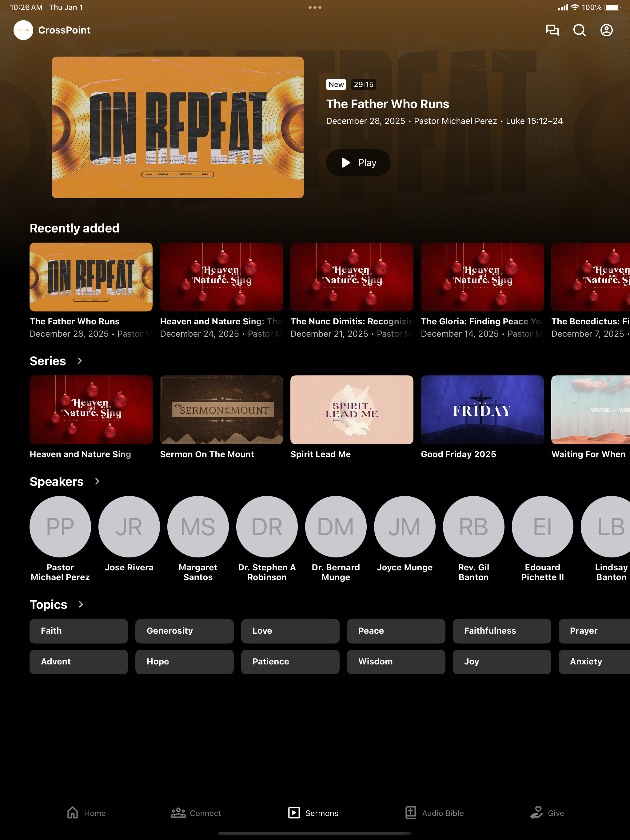Open the user profile icon
The height and width of the screenshot is (840, 630).
pyautogui.click(x=606, y=30)
